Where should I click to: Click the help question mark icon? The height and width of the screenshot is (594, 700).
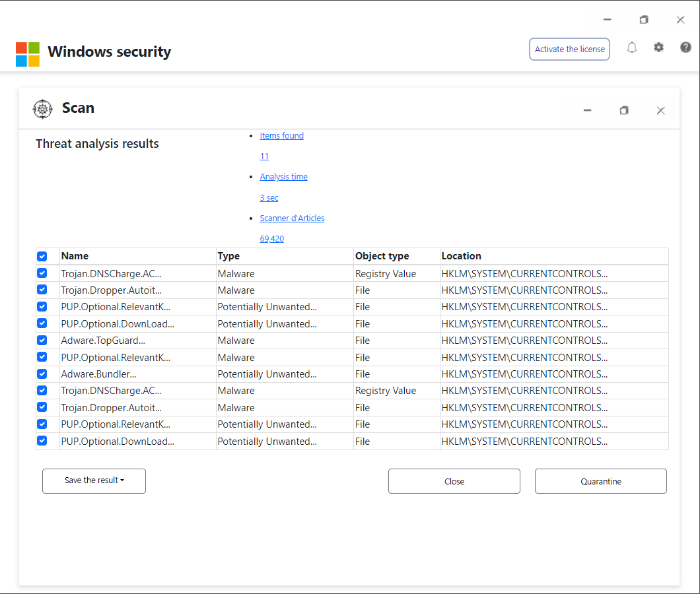coord(685,48)
